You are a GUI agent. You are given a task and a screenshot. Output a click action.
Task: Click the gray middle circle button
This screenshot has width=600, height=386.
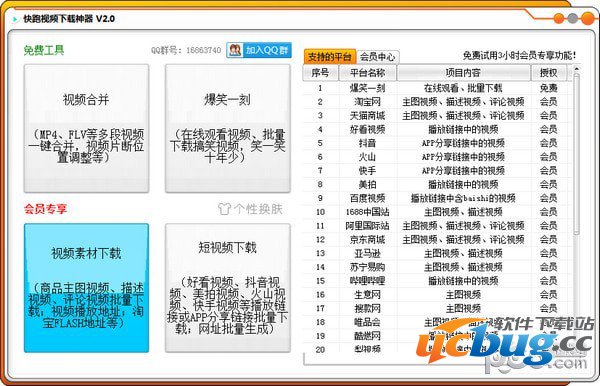click(572, 18)
